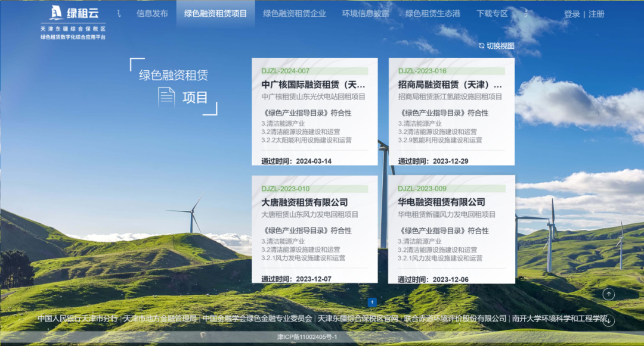Open the 招商局融资租赁（天津） card title

[x=450, y=85]
